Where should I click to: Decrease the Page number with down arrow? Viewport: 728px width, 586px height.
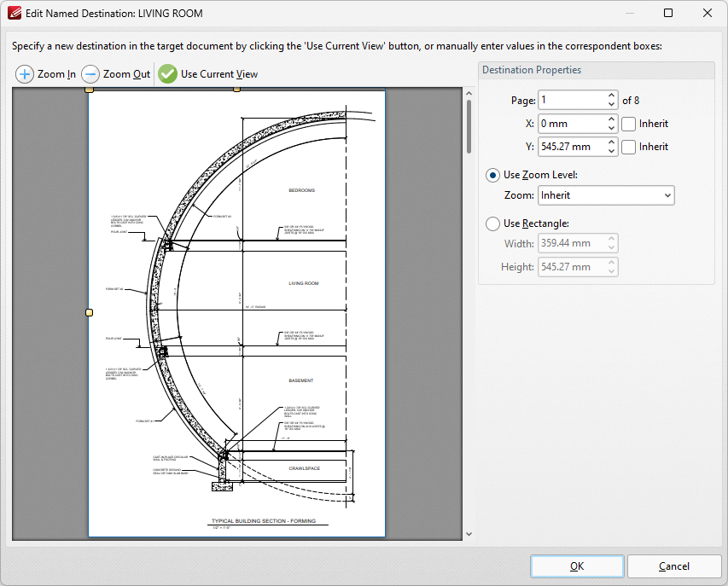(611, 104)
